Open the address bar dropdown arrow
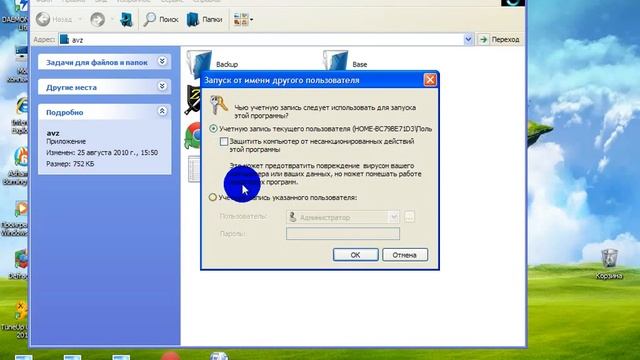Image resolution: width=640 pixels, height=360 pixels. click(468, 40)
